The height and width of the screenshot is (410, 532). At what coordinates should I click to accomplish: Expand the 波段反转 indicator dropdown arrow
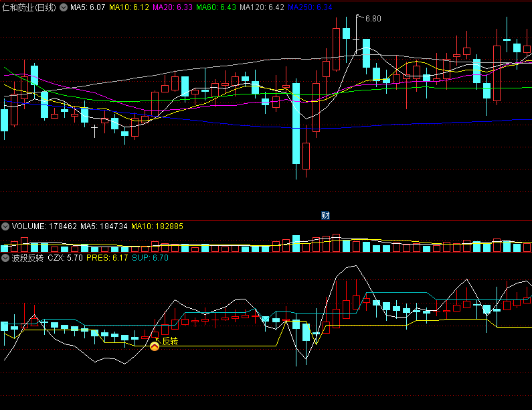[5, 258]
